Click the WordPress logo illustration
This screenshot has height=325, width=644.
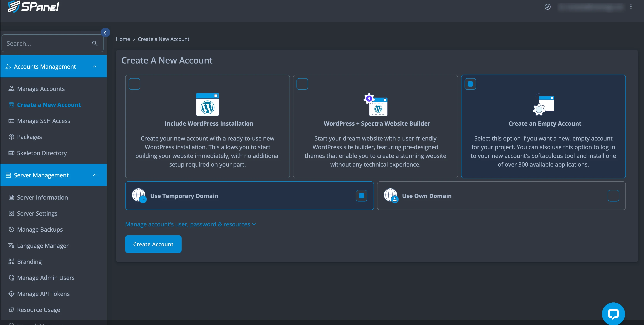pyautogui.click(x=207, y=104)
